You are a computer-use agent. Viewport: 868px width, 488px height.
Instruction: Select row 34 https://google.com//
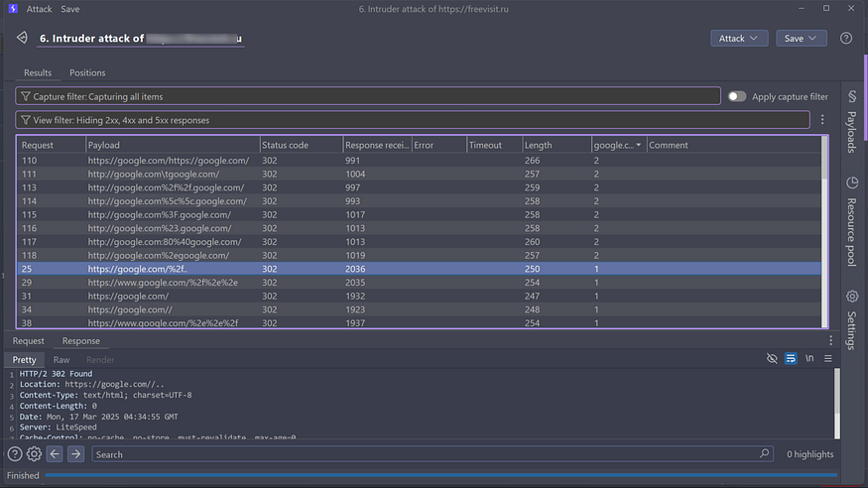419,309
